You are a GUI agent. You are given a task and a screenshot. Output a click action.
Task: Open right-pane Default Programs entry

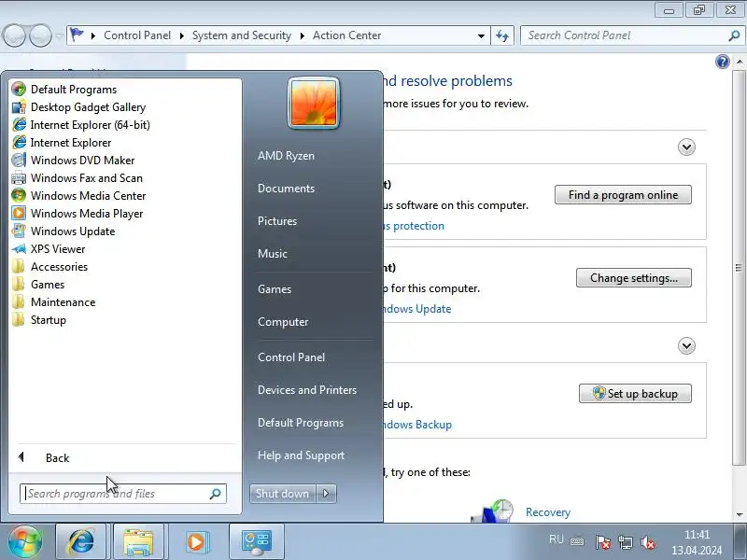coord(301,423)
